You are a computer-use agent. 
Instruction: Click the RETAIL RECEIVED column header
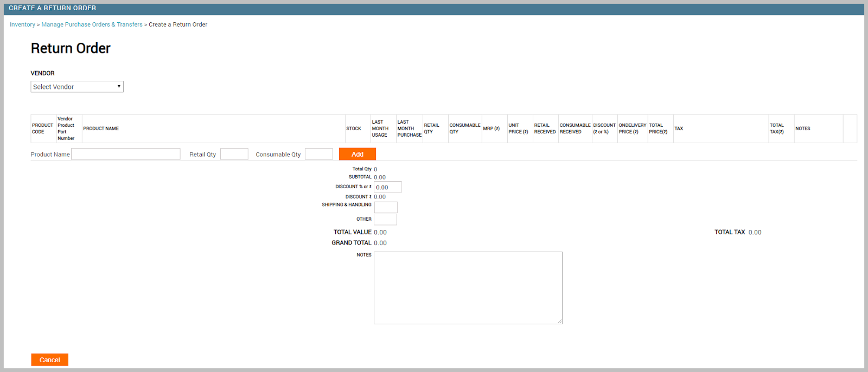pyautogui.click(x=545, y=129)
